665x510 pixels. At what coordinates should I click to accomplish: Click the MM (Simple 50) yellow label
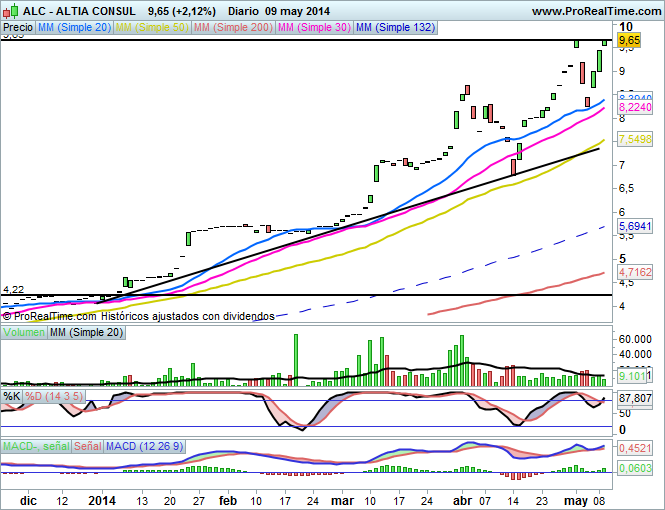151,28
